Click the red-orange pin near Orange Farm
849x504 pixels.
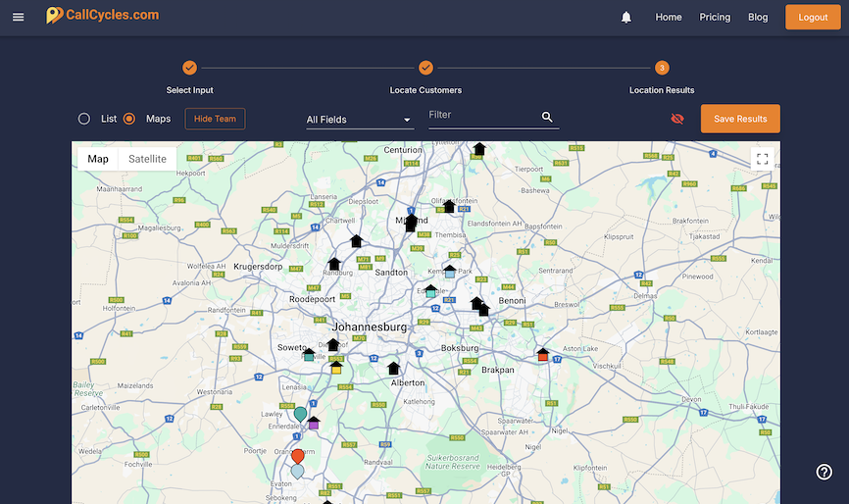click(297, 456)
